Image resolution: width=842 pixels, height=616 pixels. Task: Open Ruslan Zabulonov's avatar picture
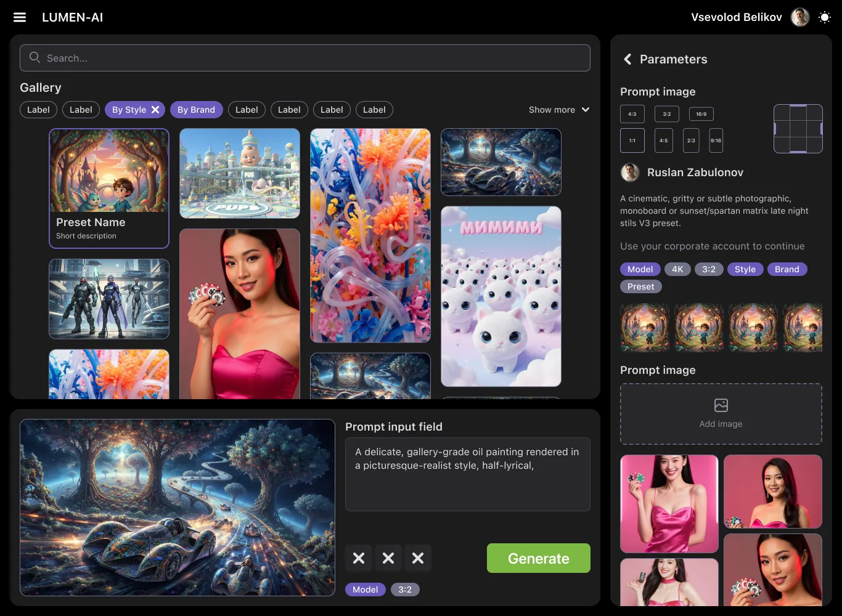[630, 172]
